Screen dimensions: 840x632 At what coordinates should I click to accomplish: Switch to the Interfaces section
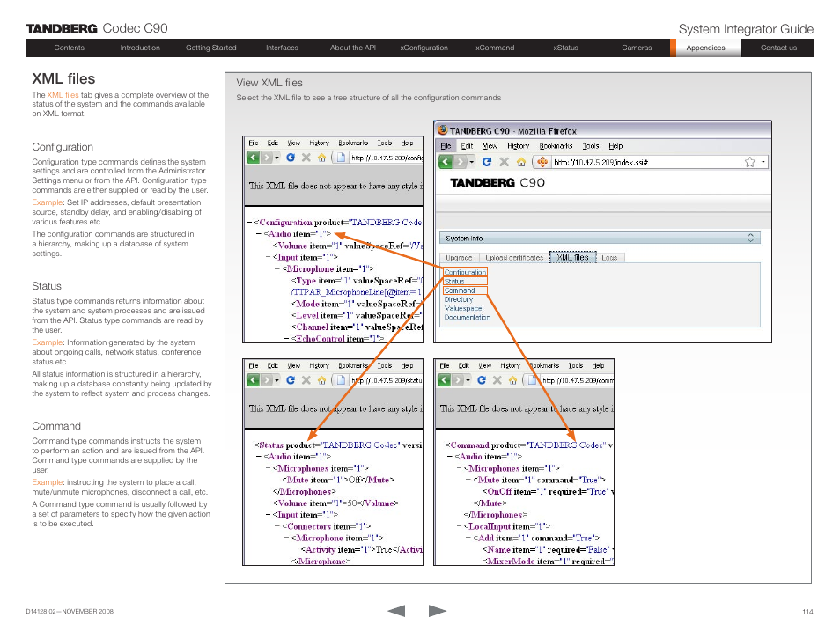coord(282,48)
